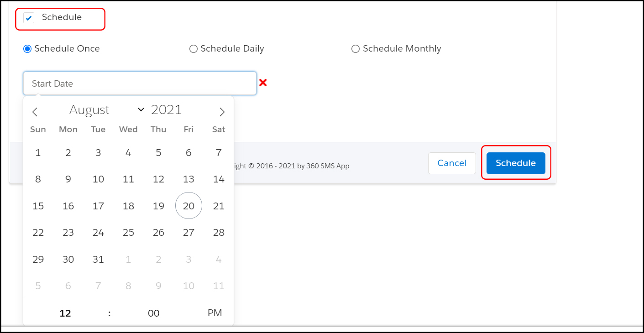Pick August 20 in the calendar

pyautogui.click(x=188, y=206)
